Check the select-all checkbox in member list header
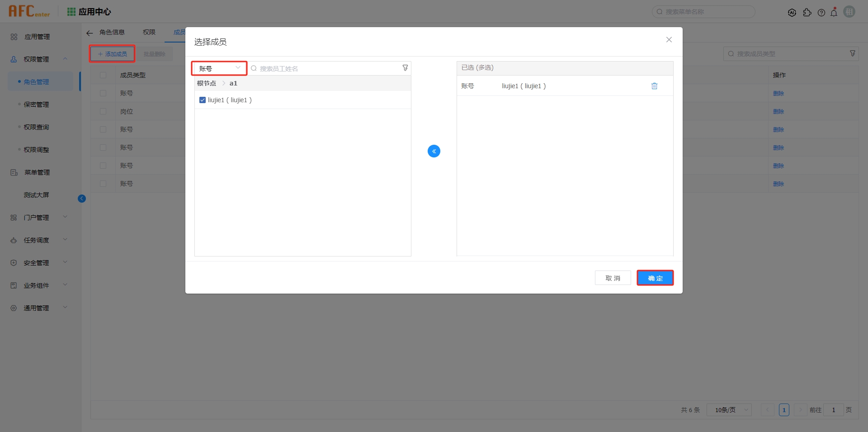 tap(103, 75)
